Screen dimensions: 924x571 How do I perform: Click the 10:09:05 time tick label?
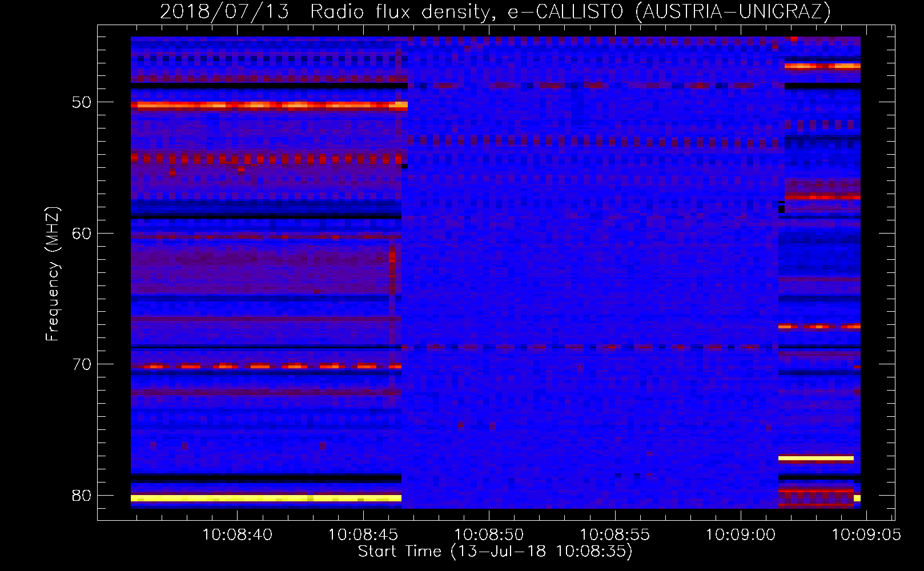(866, 535)
